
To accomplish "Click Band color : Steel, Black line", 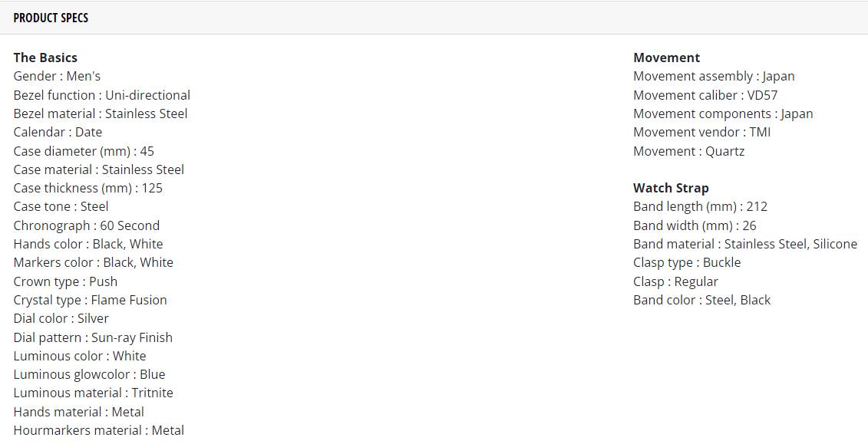I will 702,300.
